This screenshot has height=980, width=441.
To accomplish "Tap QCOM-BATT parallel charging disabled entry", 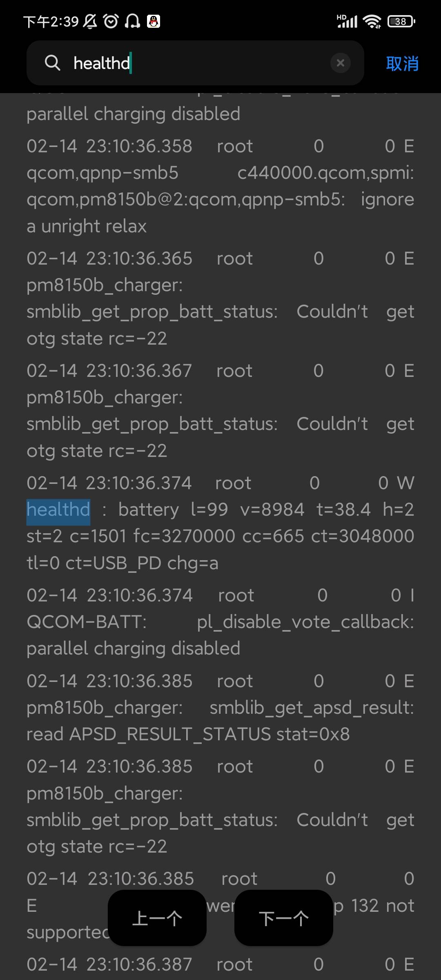I will click(x=220, y=622).
